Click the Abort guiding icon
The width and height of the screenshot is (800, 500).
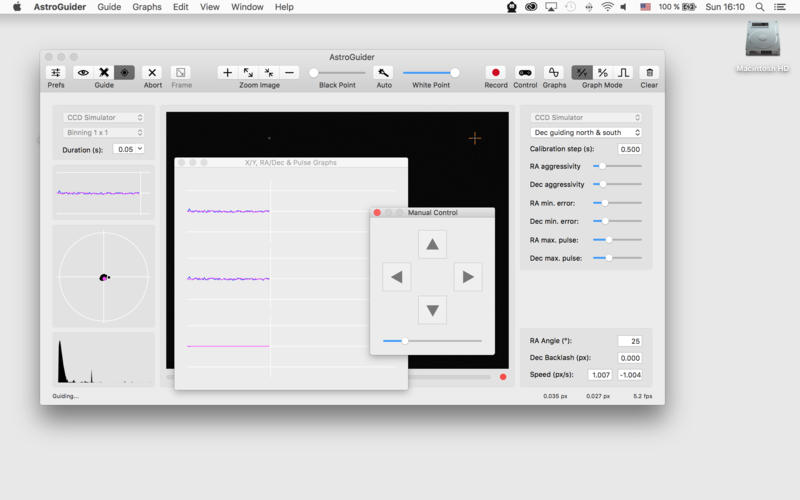coord(152,73)
